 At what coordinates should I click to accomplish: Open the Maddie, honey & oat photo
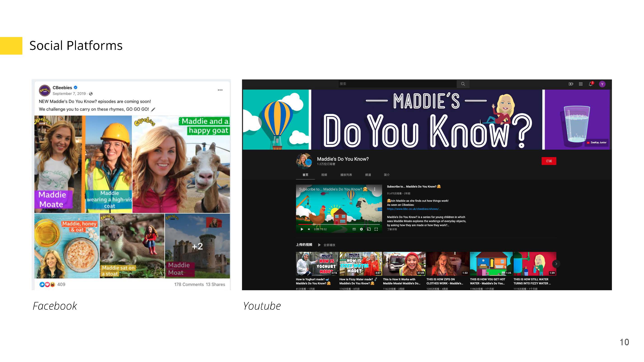pyautogui.click(x=67, y=246)
